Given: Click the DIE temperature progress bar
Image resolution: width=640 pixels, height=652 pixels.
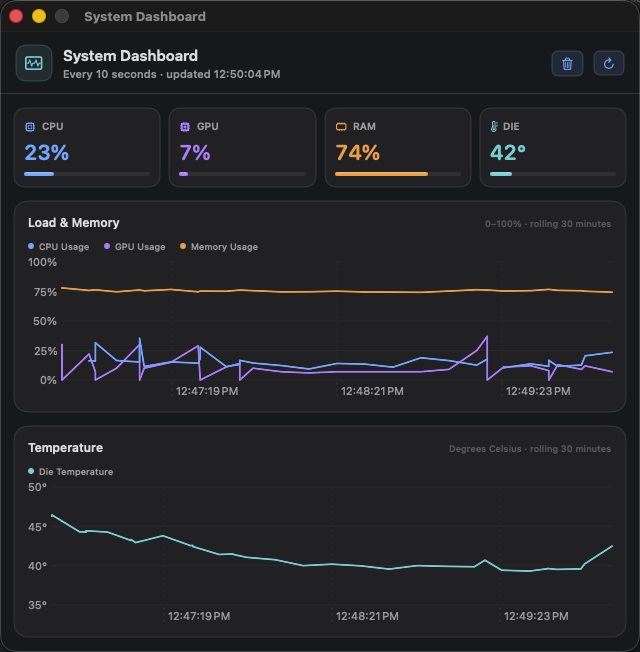Looking at the screenshot, I should coord(553,174).
